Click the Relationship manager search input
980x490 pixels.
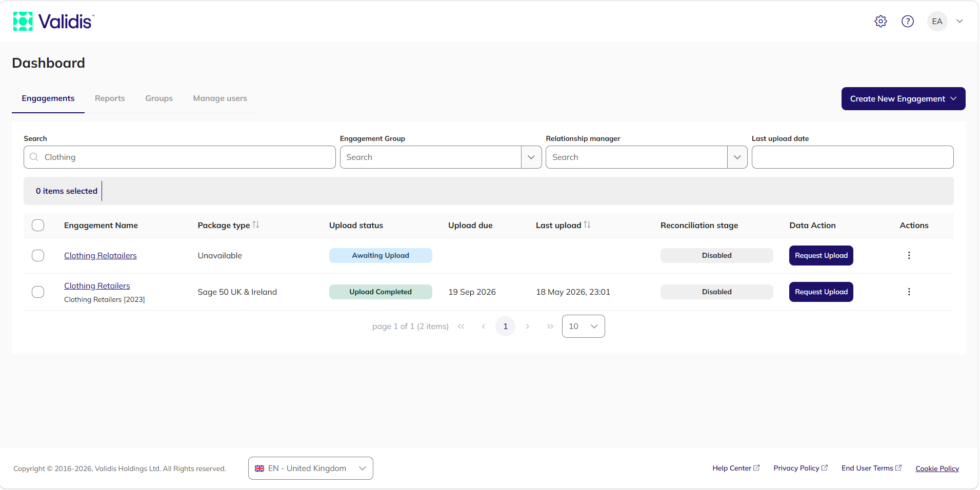[x=636, y=157]
